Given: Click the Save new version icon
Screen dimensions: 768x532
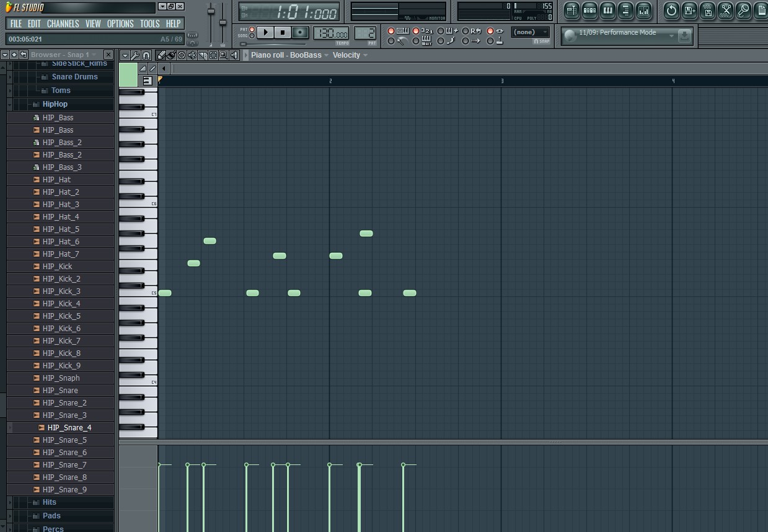Looking at the screenshot, I should 689,11.
